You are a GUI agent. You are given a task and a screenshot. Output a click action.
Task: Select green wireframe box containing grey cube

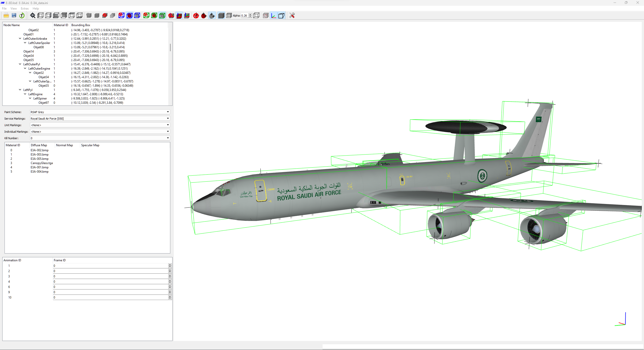(x=163, y=16)
